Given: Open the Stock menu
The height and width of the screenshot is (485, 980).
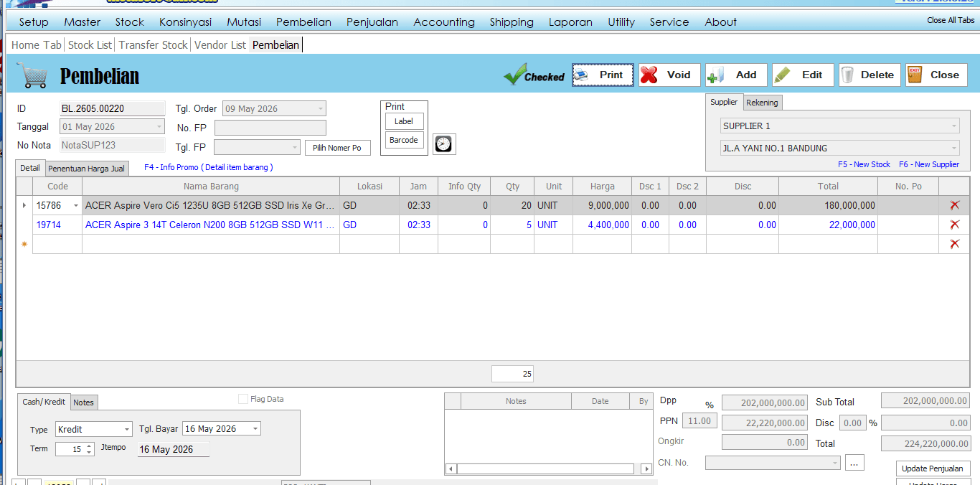Looking at the screenshot, I should [x=130, y=22].
